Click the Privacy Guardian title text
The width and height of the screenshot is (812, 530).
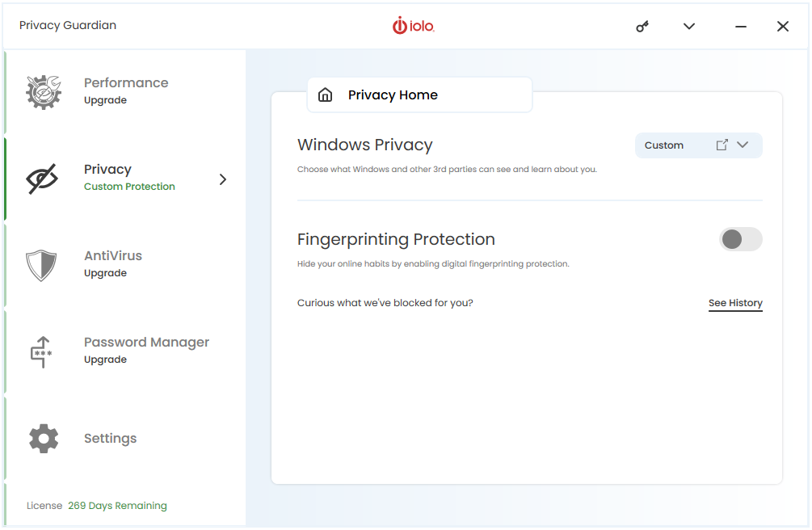(68, 25)
